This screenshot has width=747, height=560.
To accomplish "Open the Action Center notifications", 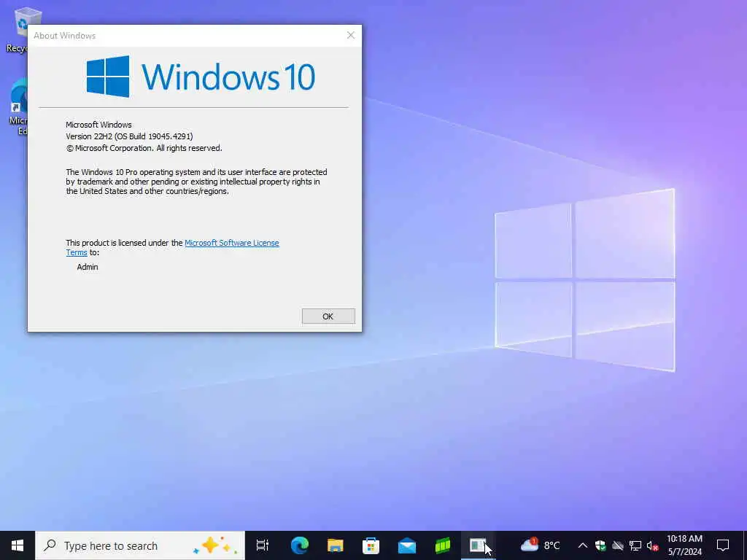I will (x=723, y=545).
